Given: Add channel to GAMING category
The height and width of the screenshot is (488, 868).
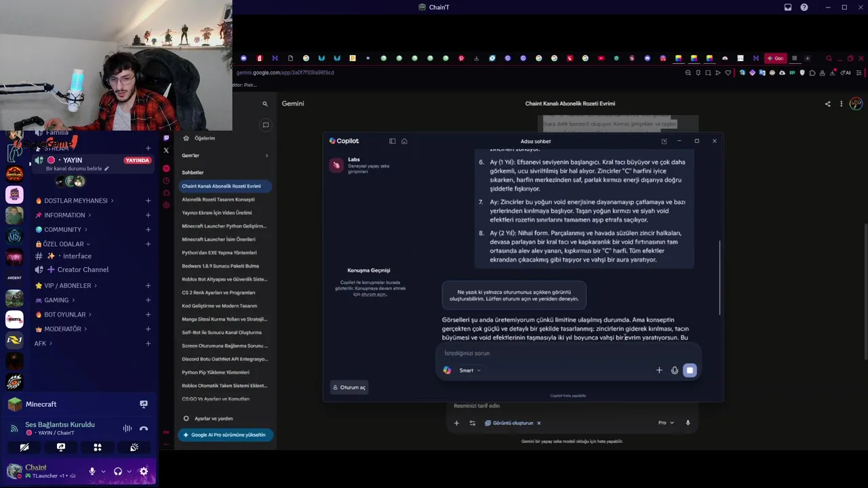Looking at the screenshot, I should tap(148, 300).
